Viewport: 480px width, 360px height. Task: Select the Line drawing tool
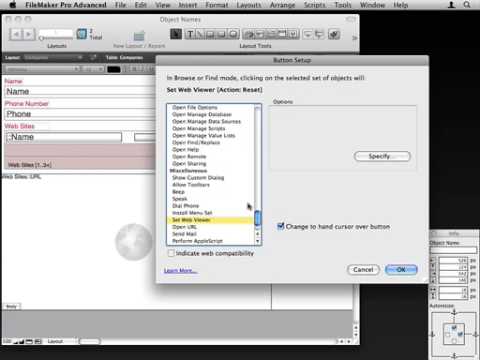pyautogui.click(x=200, y=34)
